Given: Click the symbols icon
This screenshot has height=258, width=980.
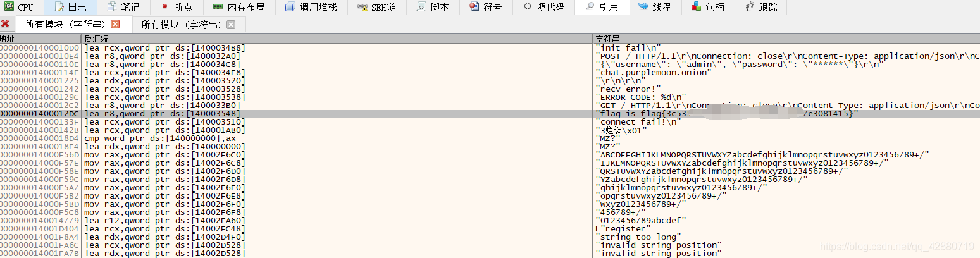Looking at the screenshot, I should coord(474,7).
